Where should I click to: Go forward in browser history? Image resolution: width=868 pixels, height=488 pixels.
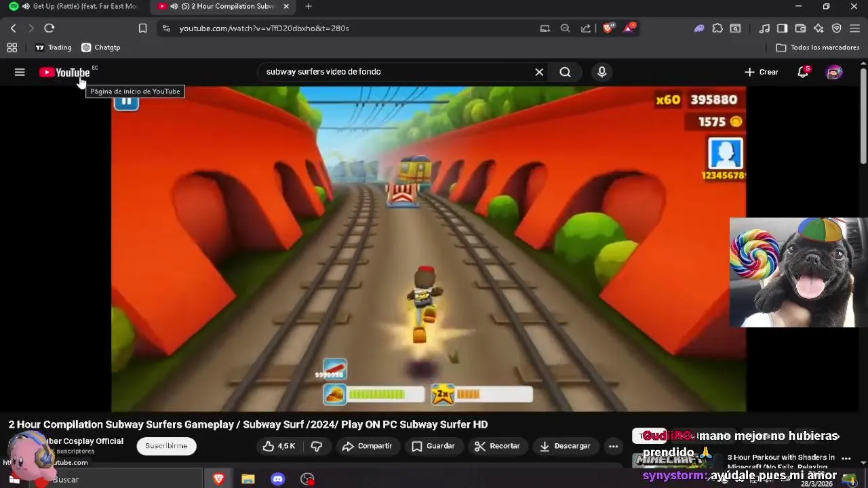(x=31, y=28)
